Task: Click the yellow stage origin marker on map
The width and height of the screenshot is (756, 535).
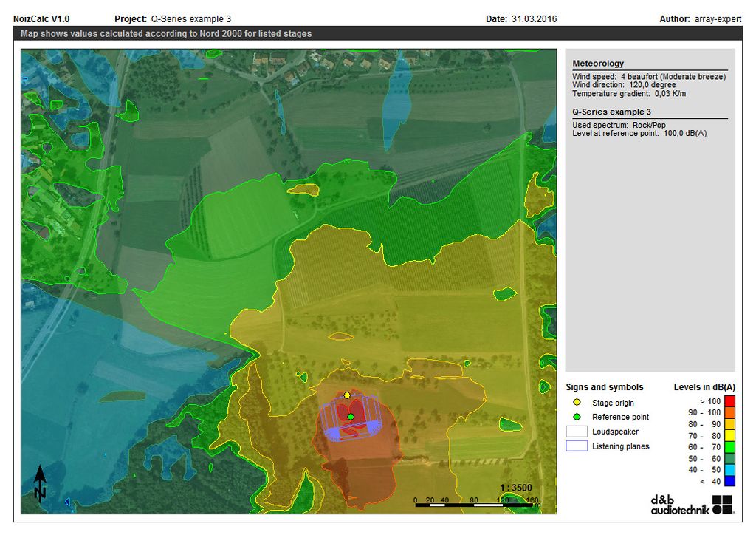Action: point(347,395)
